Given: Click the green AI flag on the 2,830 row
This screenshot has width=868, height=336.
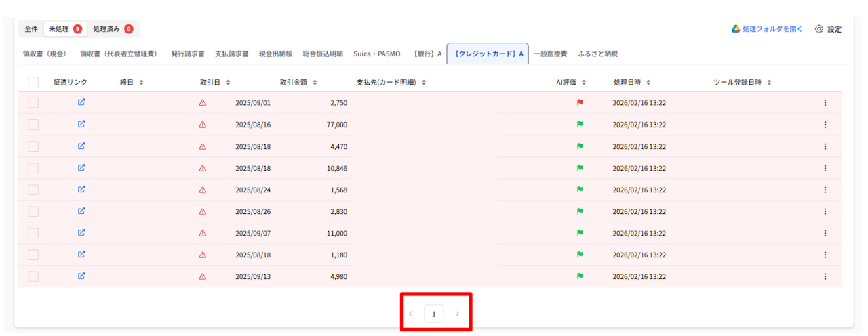Looking at the screenshot, I should 580,211.
